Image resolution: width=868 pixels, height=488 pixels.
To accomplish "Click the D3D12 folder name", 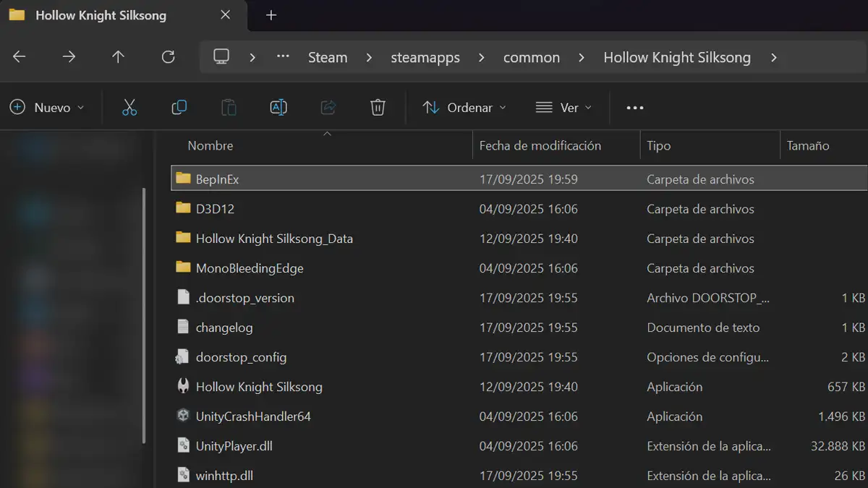I will point(215,209).
